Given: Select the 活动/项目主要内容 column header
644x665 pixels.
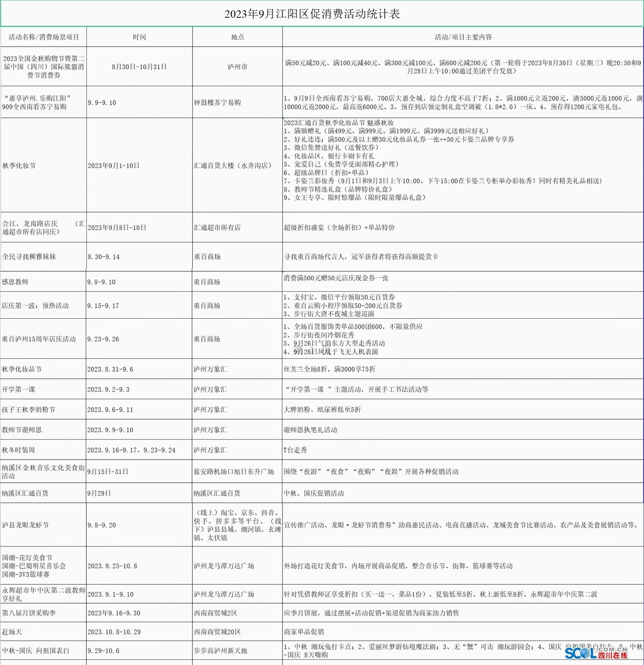Looking at the screenshot, I should (463, 37).
